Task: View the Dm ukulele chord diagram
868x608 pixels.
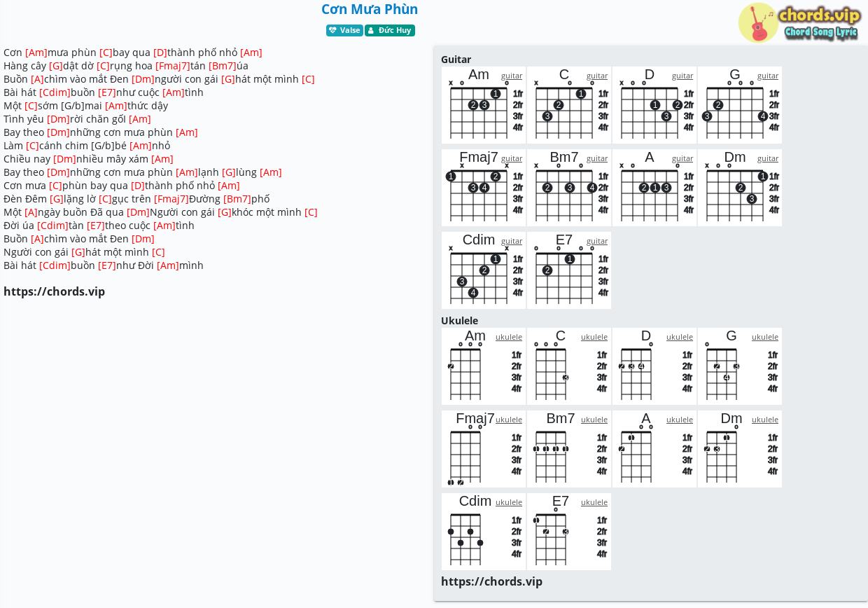Action: point(740,450)
